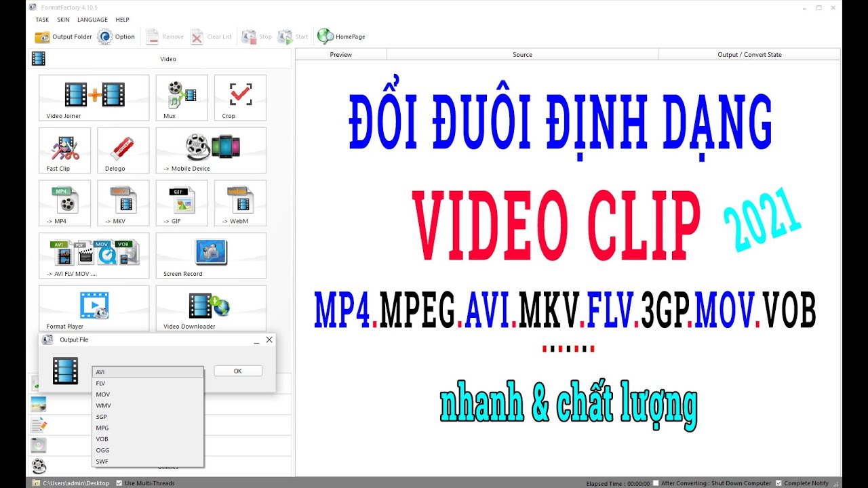Select convert to MKV
Screen dimensions: 868x488
tap(123, 203)
